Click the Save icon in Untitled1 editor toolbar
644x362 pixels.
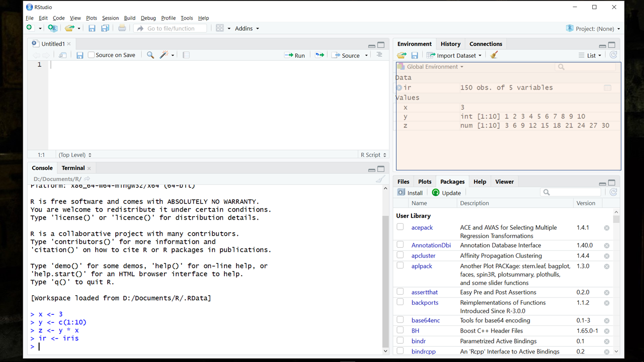tap(79, 55)
